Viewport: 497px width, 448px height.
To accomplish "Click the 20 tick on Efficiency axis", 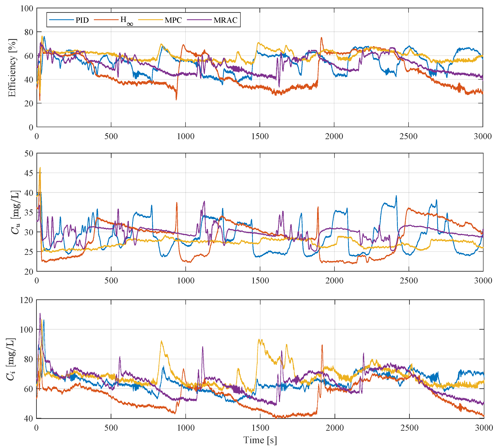I will pos(29,103).
